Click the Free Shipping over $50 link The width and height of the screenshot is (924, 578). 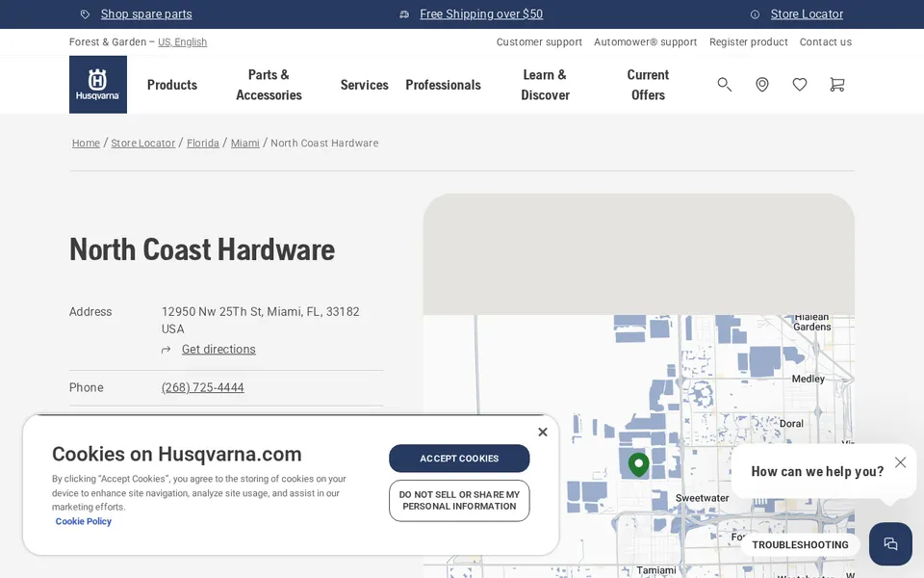click(x=481, y=14)
